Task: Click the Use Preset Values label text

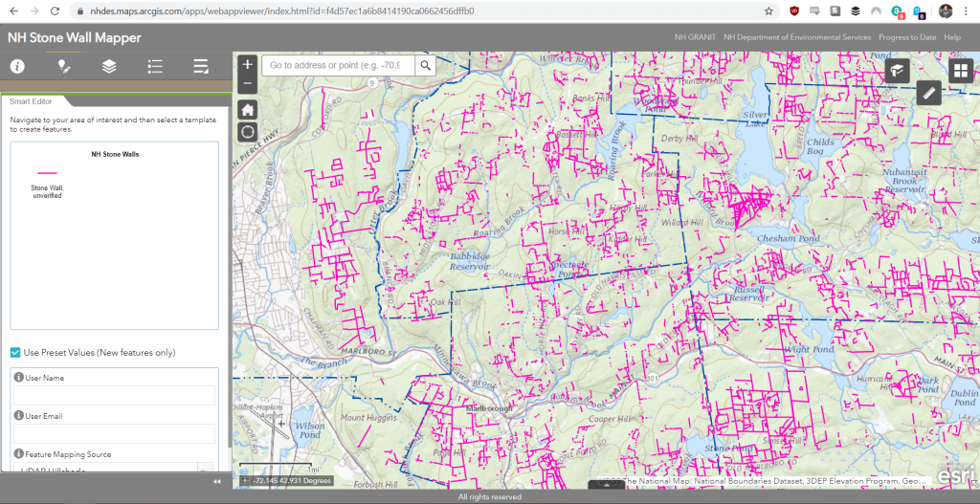Action: coord(100,353)
